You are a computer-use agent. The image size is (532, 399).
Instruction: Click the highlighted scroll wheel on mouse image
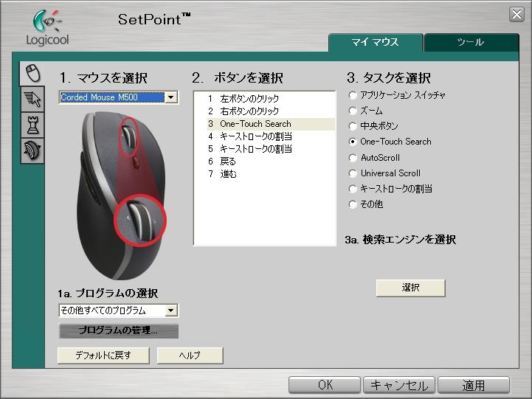[x=129, y=136]
